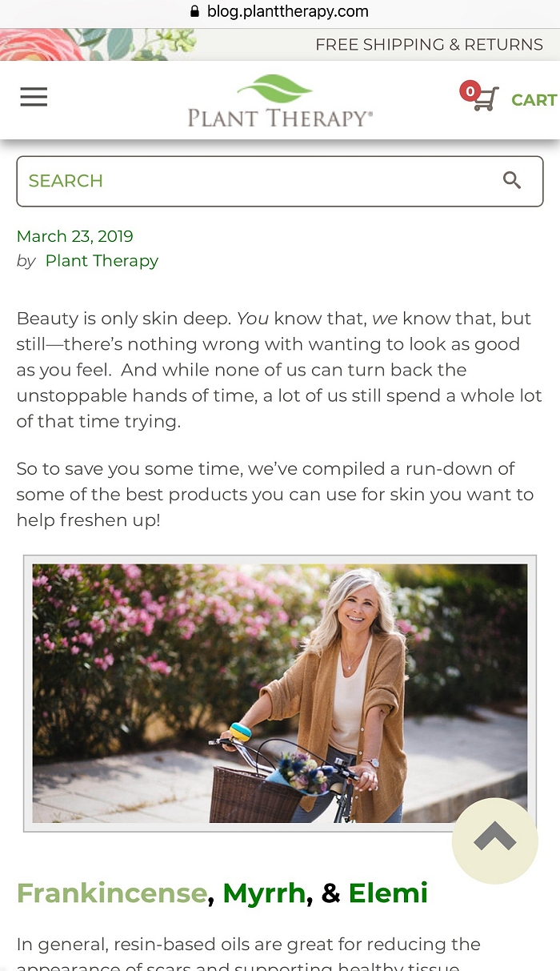Viewport: 560px width, 971px height.
Task: Tap the Free Shipping & Returns banner text
Action: [429, 45]
